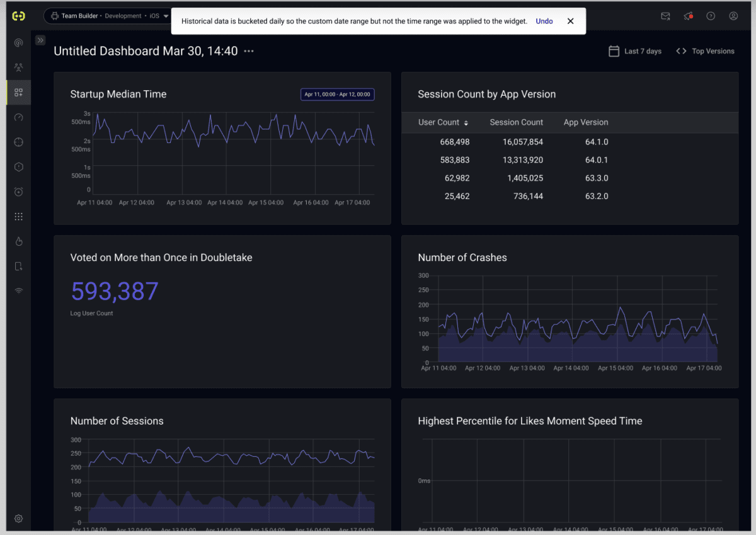This screenshot has width=756, height=535.
Task: Click the 593,387 log user count value
Action: pyautogui.click(x=115, y=292)
